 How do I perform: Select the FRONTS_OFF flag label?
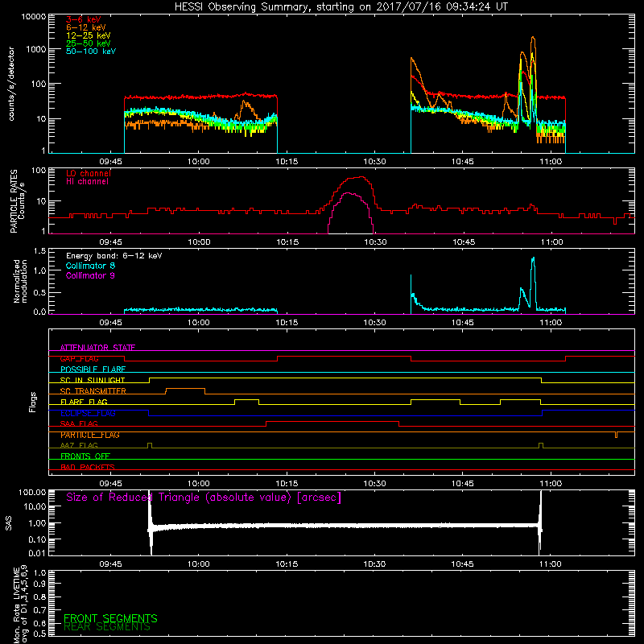click(x=85, y=456)
